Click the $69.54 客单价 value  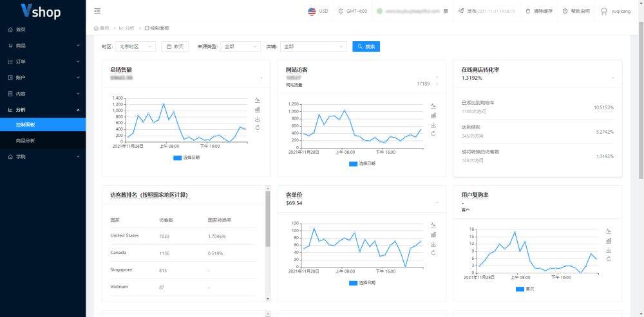[x=294, y=203]
